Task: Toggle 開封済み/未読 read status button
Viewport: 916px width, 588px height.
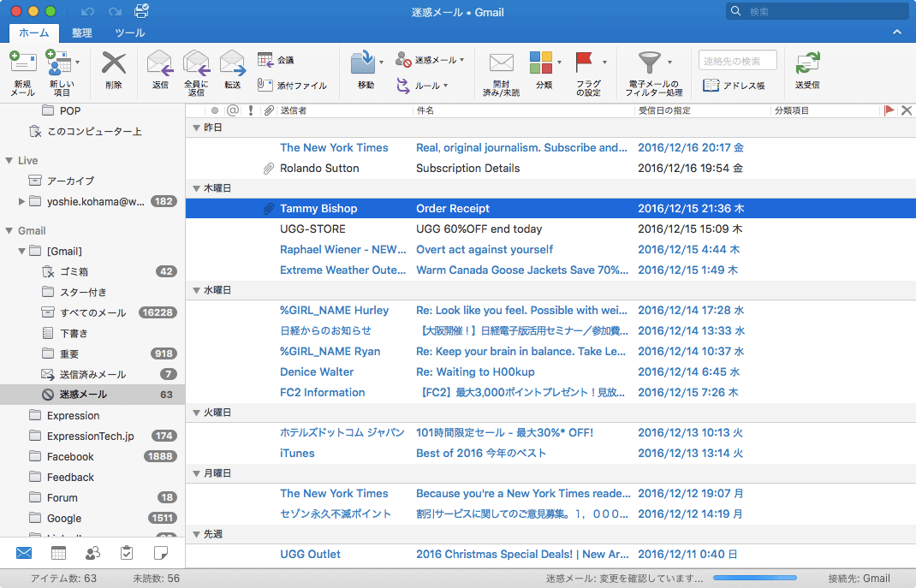Action: click(x=501, y=64)
